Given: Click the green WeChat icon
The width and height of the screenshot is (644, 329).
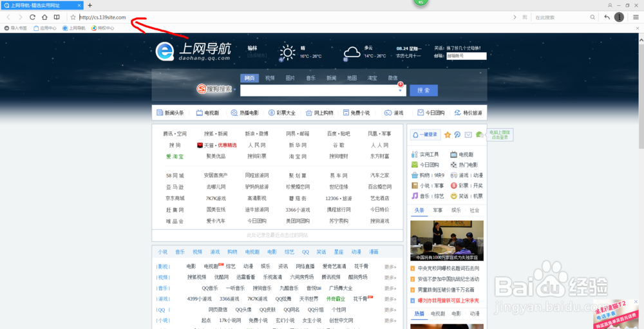Looking at the screenshot, I should pyautogui.click(x=479, y=135).
